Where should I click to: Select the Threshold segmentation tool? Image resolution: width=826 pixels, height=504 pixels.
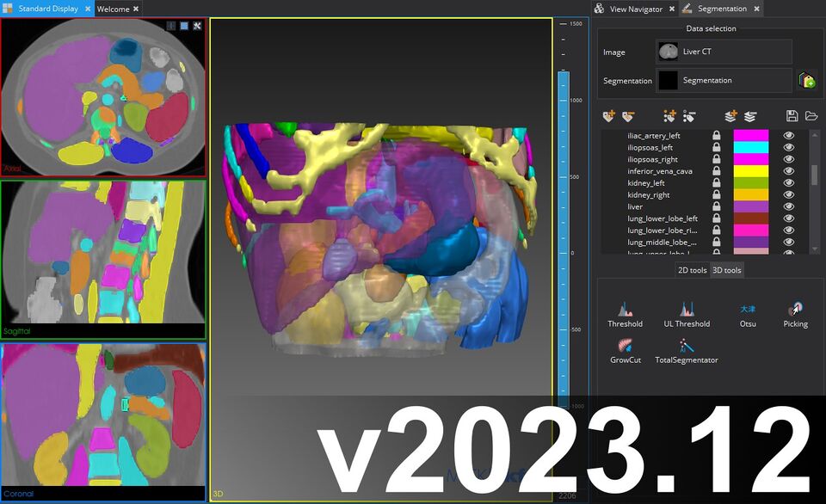point(625,314)
